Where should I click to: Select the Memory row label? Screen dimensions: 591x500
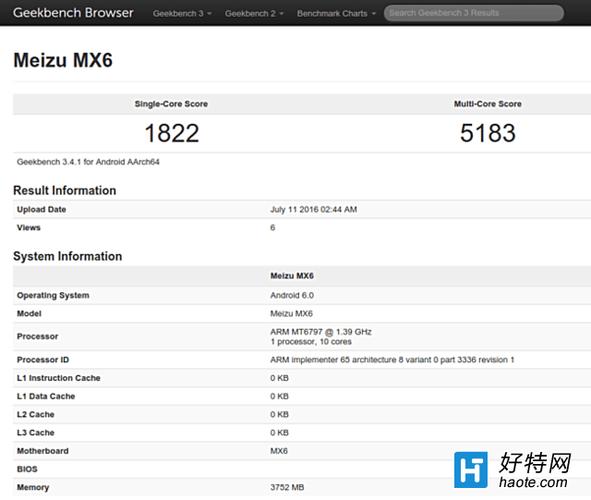[33, 488]
